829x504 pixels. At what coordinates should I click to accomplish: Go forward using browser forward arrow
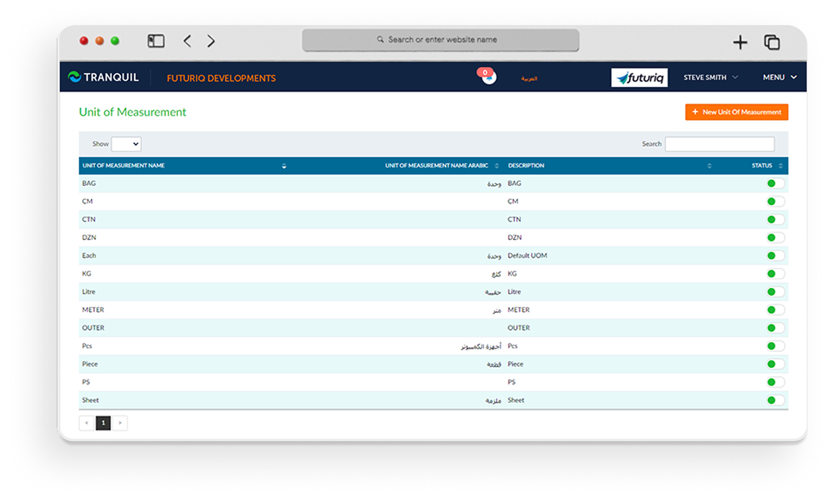pos(211,41)
